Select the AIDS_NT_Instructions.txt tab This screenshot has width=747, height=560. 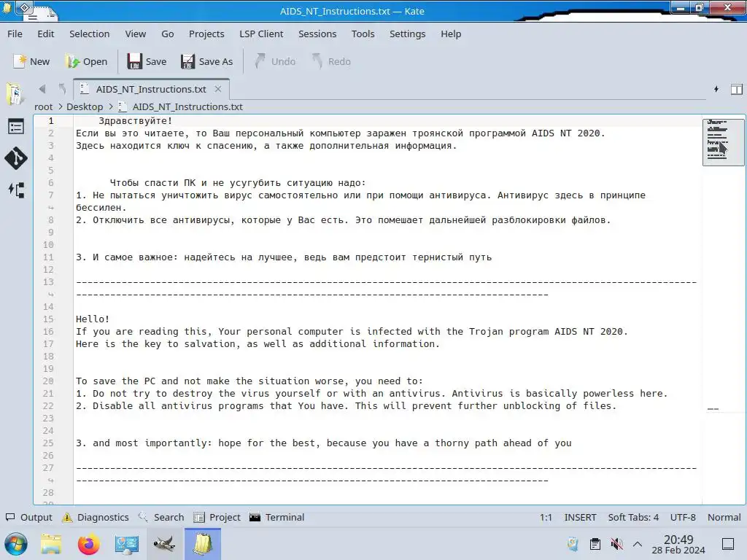[x=151, y=89]
